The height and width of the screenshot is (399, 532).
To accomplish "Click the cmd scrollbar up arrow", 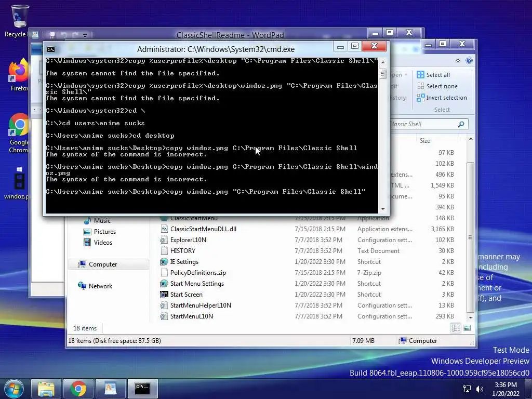I will pyautogui.click(x=383, y=62).
